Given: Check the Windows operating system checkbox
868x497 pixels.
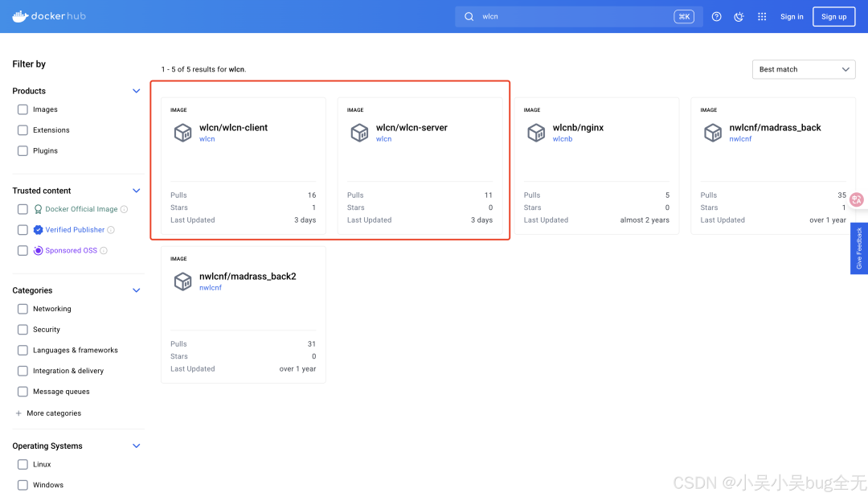Looking at the screenshot, I should 23,485.
